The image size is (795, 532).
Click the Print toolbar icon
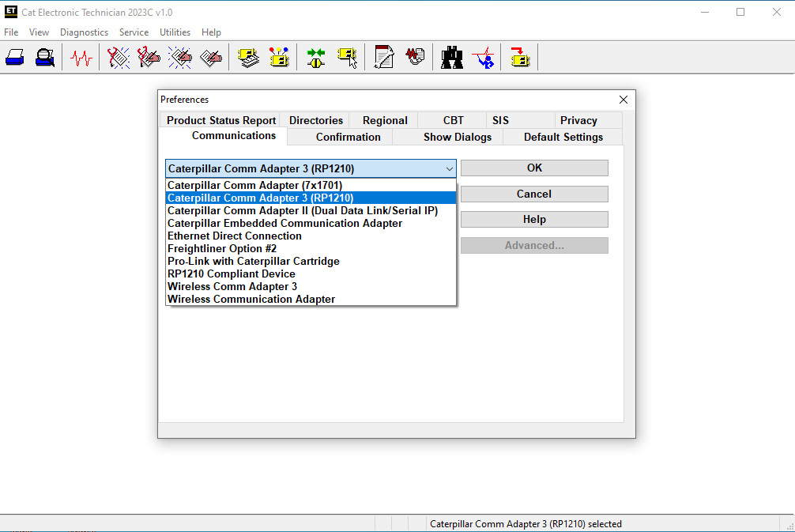click(x=15, y=57)
